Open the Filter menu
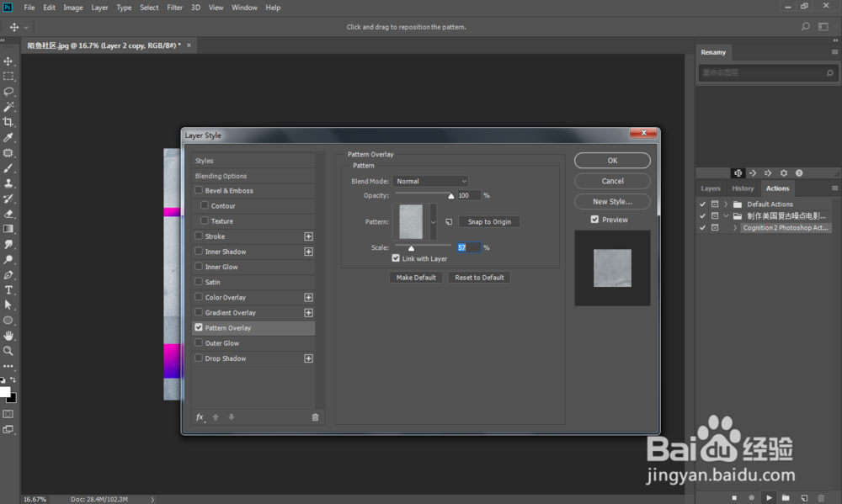The height and width of the screenshot is (504, 842). pyautogui.click(x=174, y=8)
